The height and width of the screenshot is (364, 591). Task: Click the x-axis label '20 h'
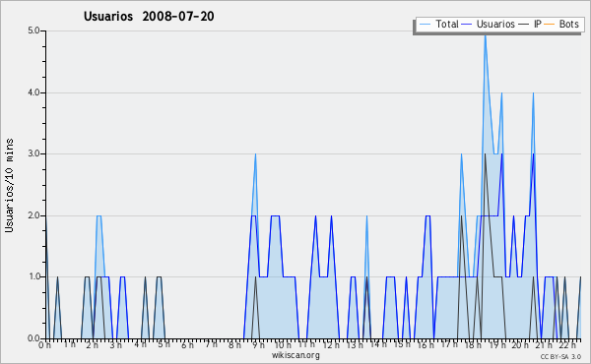click(x=521, y=345)
